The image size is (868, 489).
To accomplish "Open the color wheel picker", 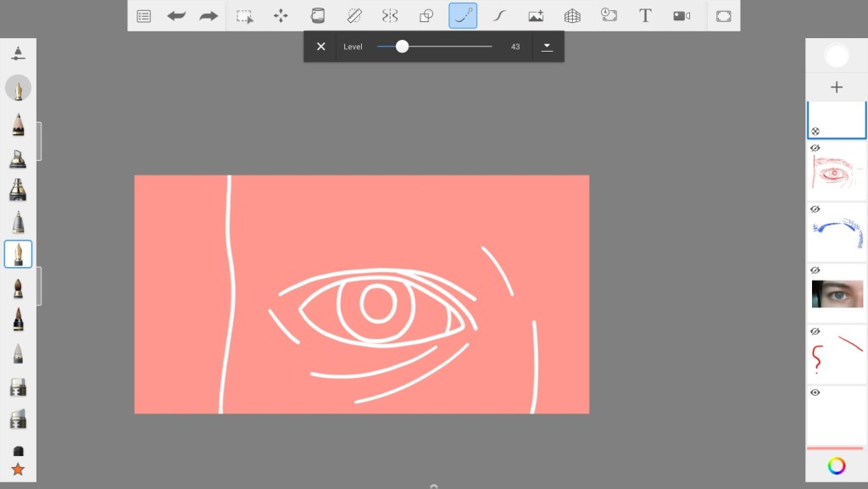I will click(x=837, y=465).
